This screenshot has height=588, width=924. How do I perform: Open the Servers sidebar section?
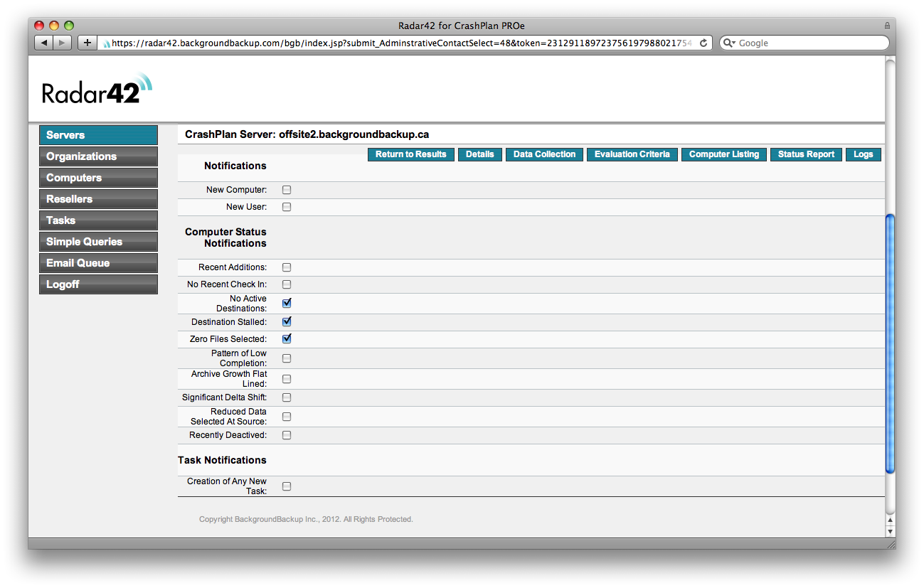coord(98,135)
